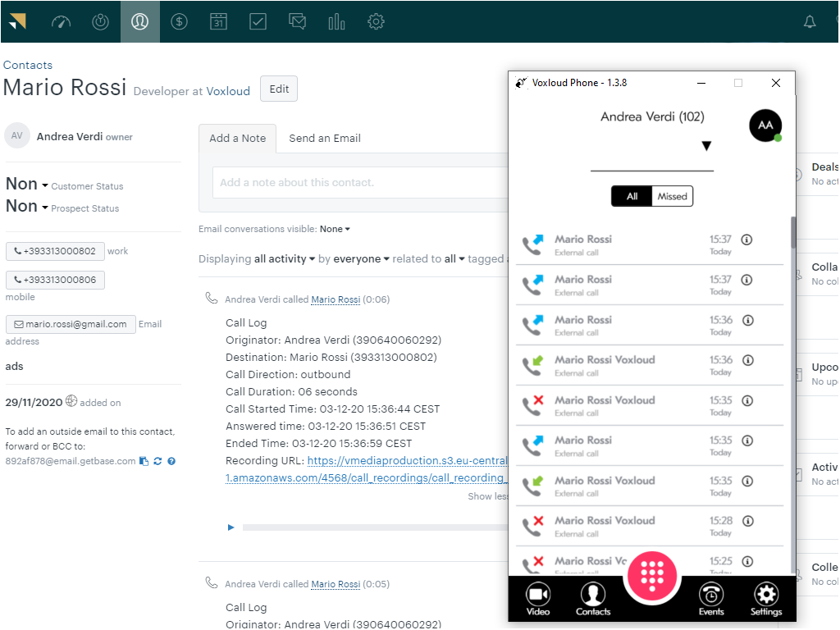This screenshot has width=840, height=630.
Task: Play the call recording audio
Action: tap(231, 527)
